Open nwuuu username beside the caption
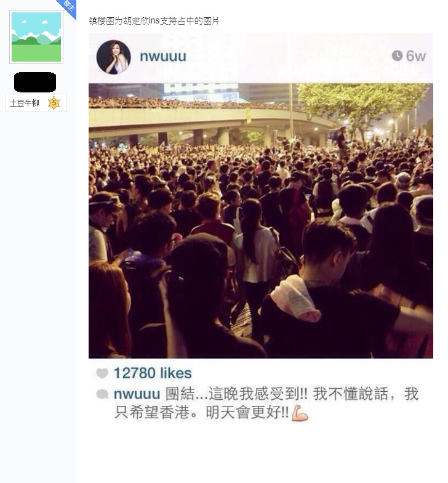The width and height of the screenshot is (448, 483). (x=137, y=394)
